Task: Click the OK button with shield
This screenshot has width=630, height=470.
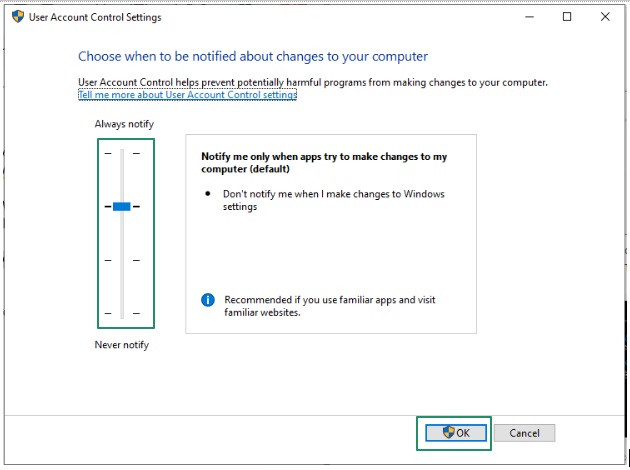Action: (456, 433)
